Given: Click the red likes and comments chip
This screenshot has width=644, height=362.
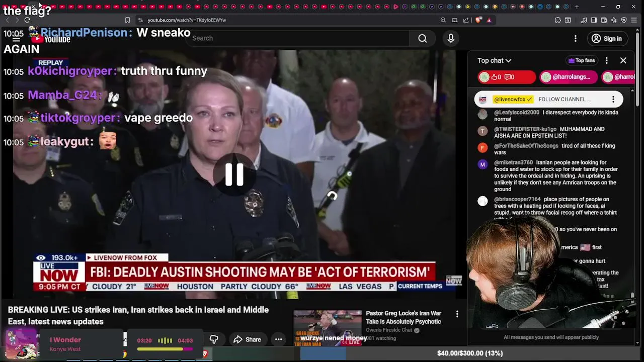Looking at the screenshot, I should point(507,77).
